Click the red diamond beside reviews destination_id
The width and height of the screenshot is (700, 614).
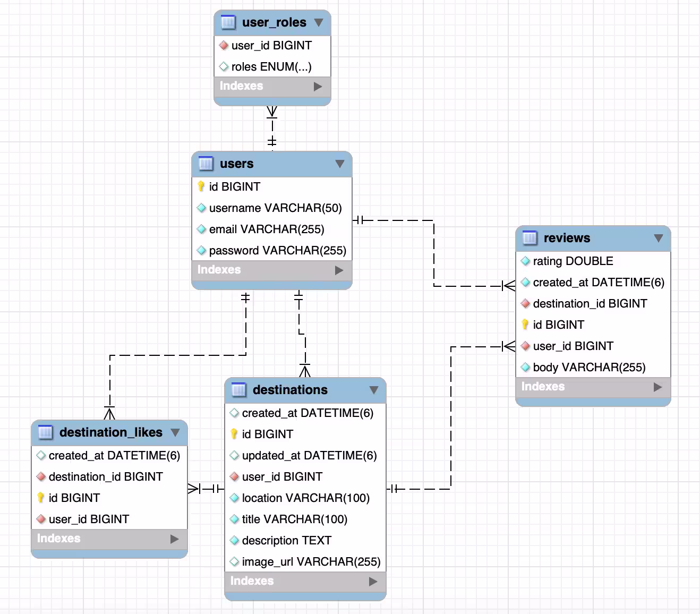pos(525,303)
